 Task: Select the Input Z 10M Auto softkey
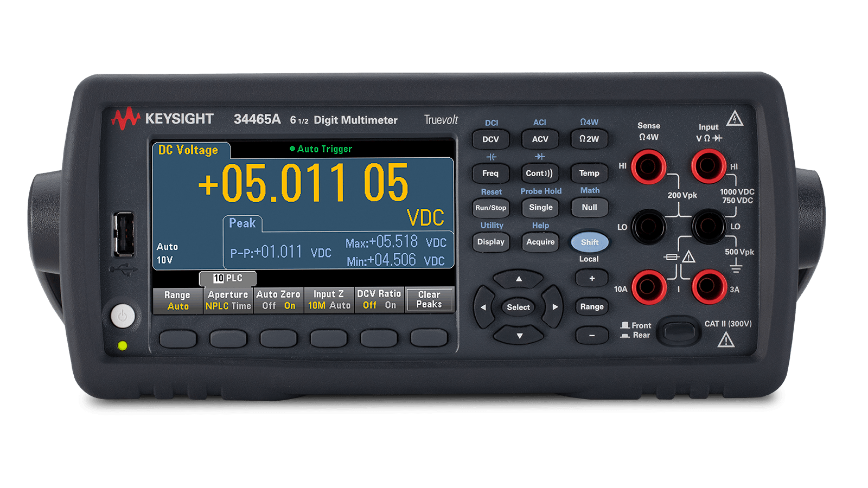point(329,300)
